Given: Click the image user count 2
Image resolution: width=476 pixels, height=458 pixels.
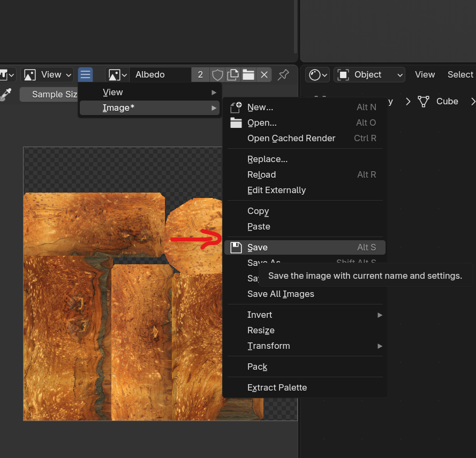Looking at the screenshot, I should click(x=200, y=74).
